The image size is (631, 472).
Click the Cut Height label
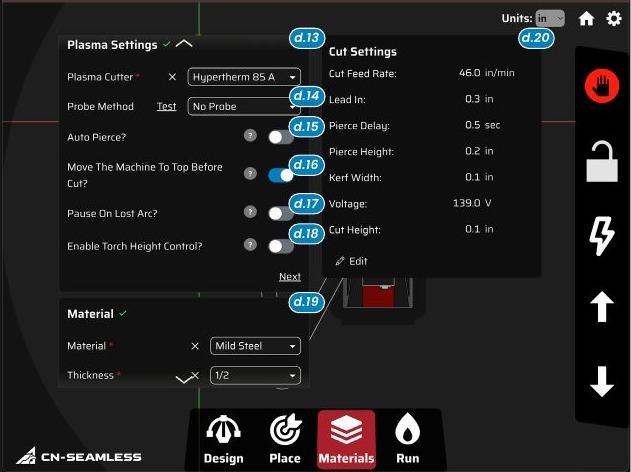coord(355,230)
